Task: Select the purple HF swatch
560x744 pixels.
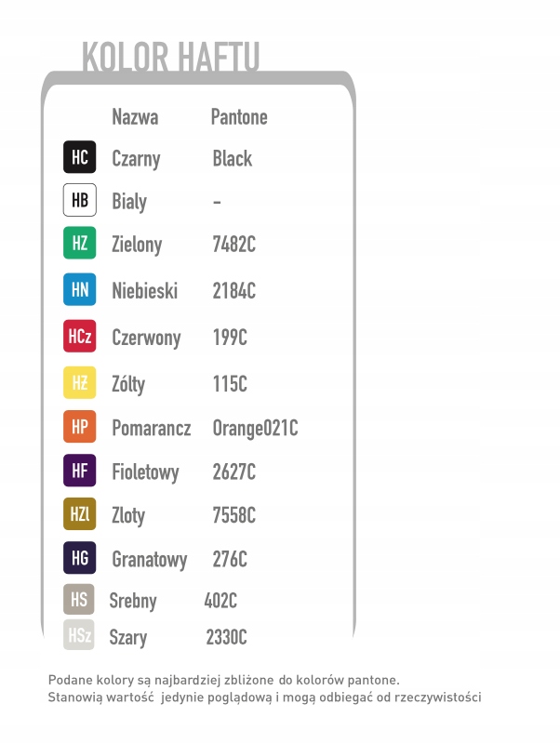Action: tap(80, 471)
